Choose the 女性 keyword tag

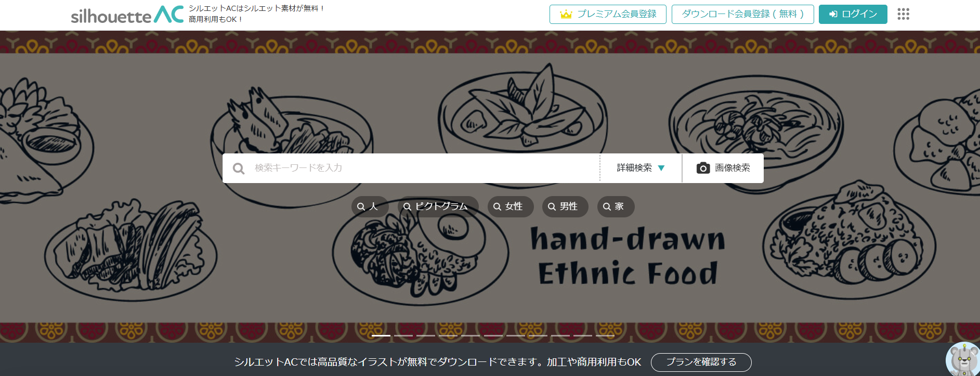click(511, 206)
